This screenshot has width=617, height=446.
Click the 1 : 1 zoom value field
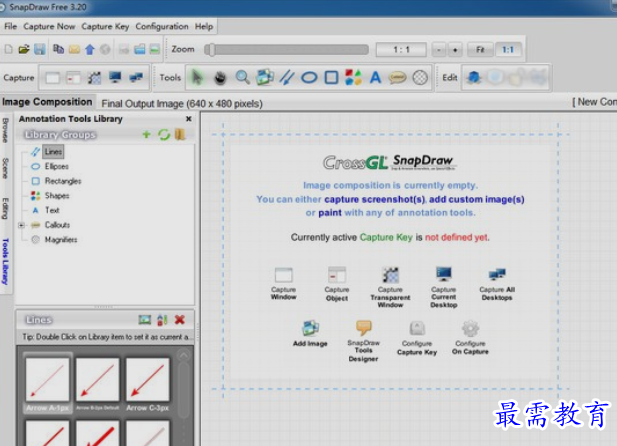[x=401, y=50]
